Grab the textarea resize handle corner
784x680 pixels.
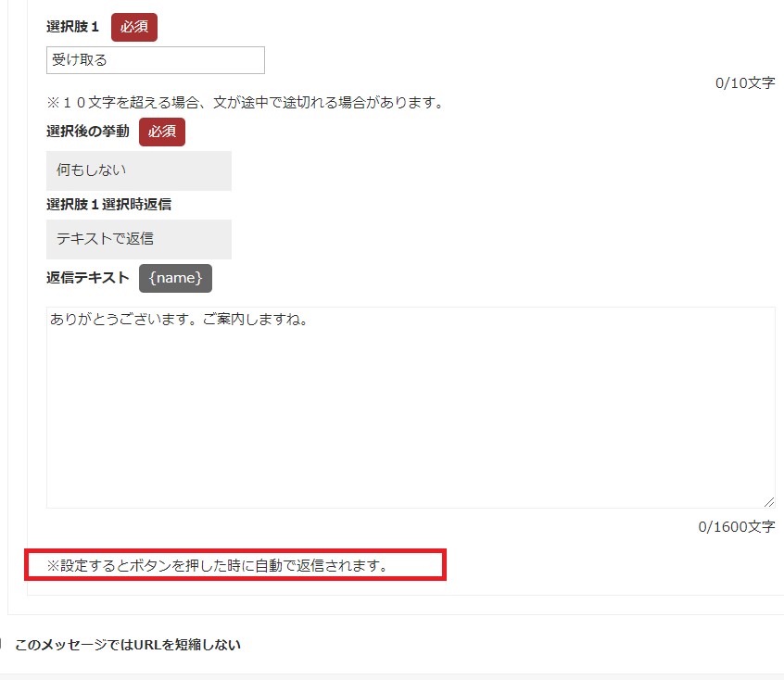769,502
